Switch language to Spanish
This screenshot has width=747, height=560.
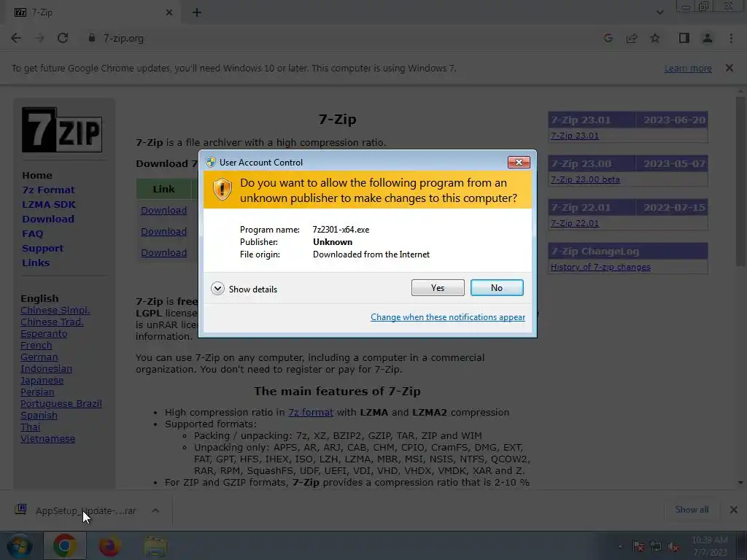point(39,415)
